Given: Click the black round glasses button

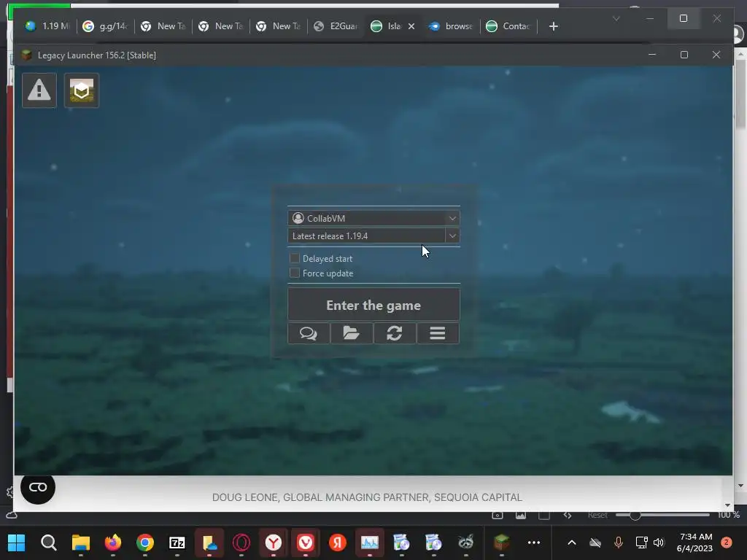Looking at the screenshot, I should (x=38, y=487).
